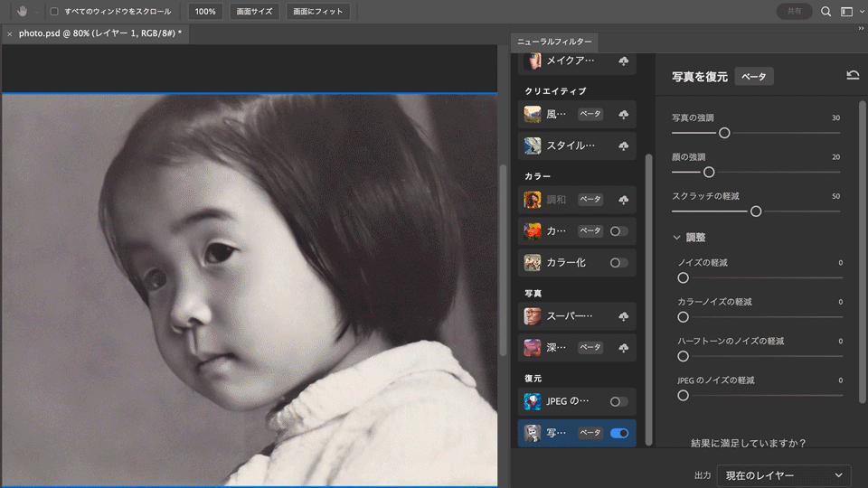Viewport: 868px width, 488px height.
Task: Click the 画面にフィット button
Action: 317,12
